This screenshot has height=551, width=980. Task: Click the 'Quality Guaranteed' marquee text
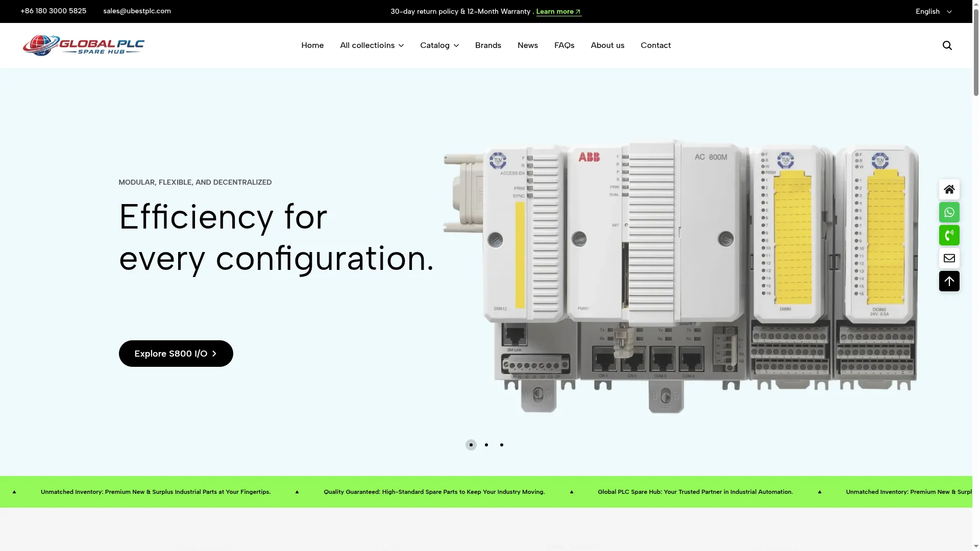tap(434, 492)
